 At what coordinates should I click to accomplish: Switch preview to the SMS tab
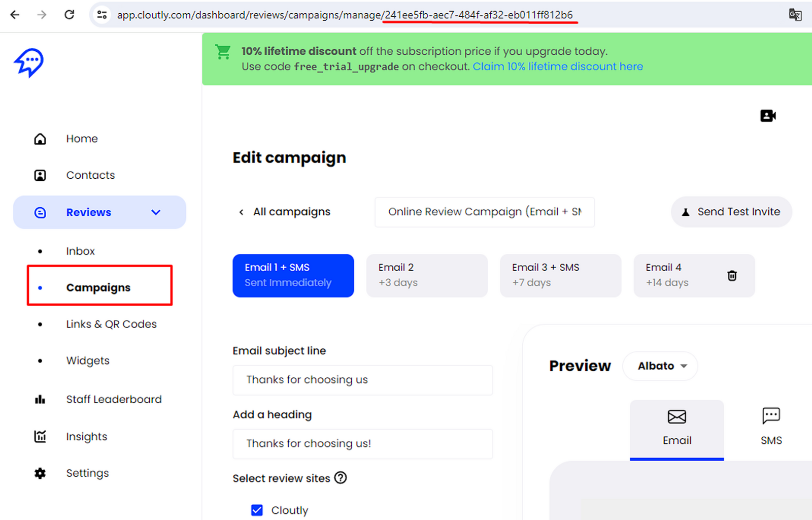(x=771, y=427)
